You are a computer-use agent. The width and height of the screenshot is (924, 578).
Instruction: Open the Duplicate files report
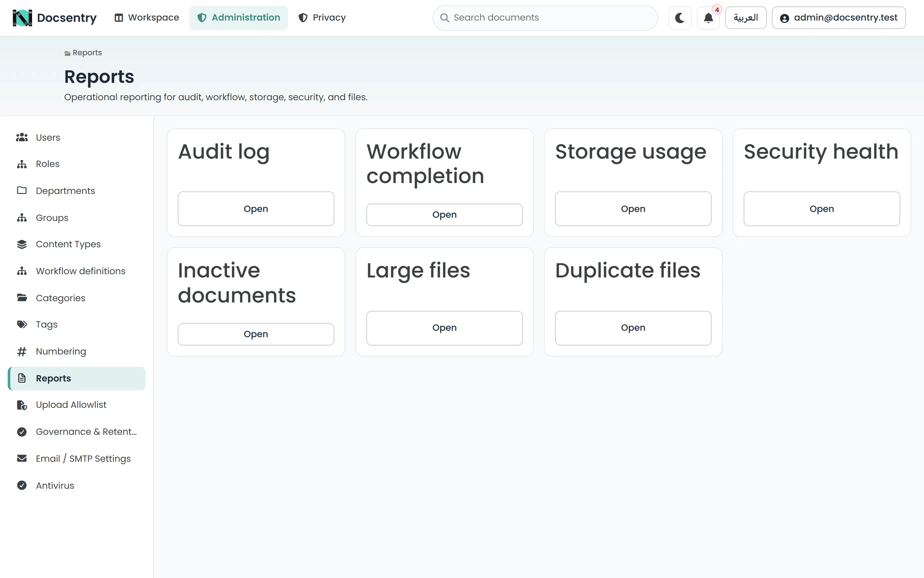(x=633, y=328)
